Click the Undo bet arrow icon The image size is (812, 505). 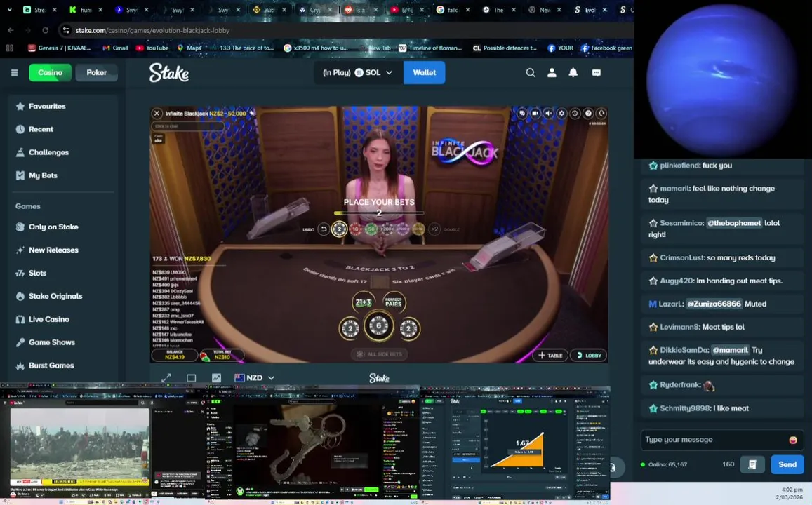pos(324,229)
